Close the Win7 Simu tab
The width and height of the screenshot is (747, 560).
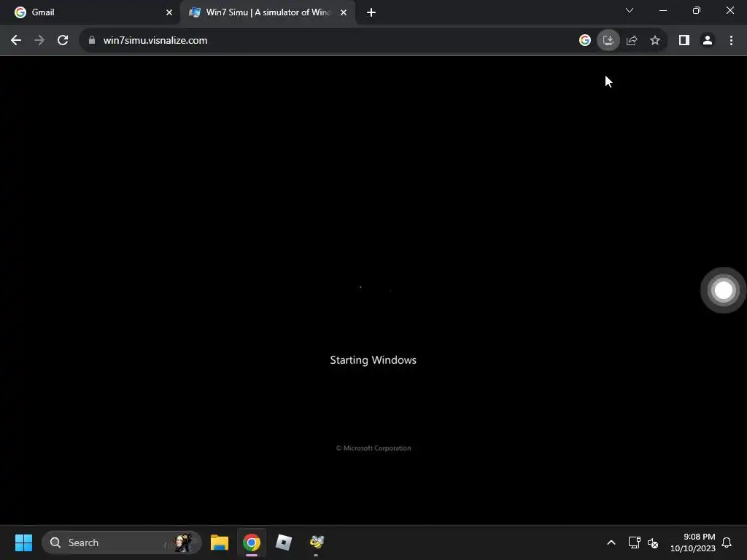coord(344,12)
